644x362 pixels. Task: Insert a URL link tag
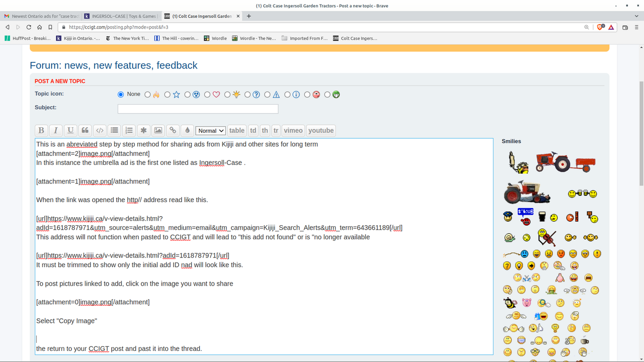173,130
